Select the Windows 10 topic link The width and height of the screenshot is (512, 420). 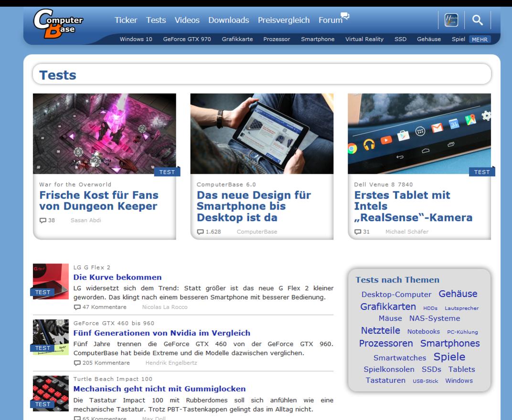[136, 39]
